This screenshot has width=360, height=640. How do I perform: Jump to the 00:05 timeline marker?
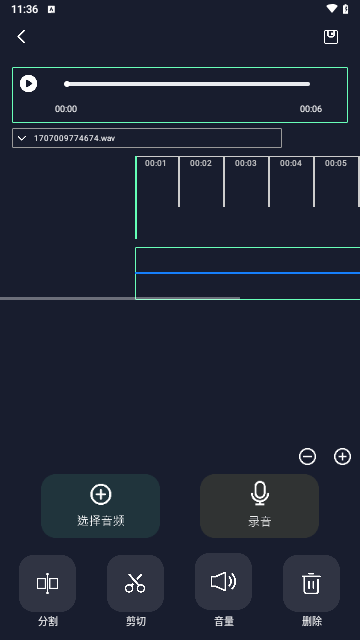[336, 163]
